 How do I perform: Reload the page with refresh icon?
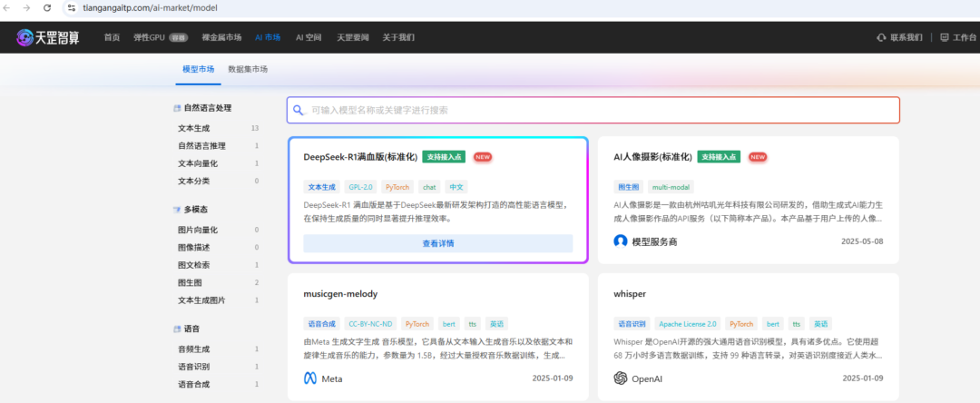pyautogui.click(x=47, y=7)
